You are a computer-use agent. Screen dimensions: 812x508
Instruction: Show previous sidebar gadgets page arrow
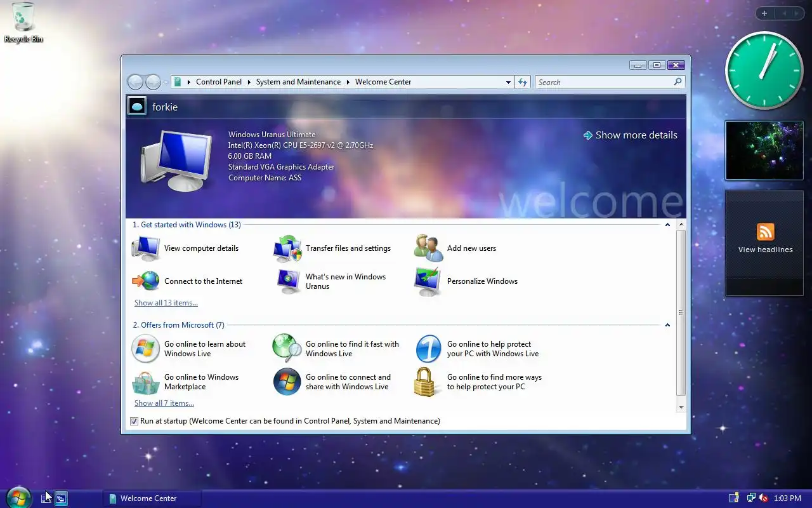[x=784, y=13]
